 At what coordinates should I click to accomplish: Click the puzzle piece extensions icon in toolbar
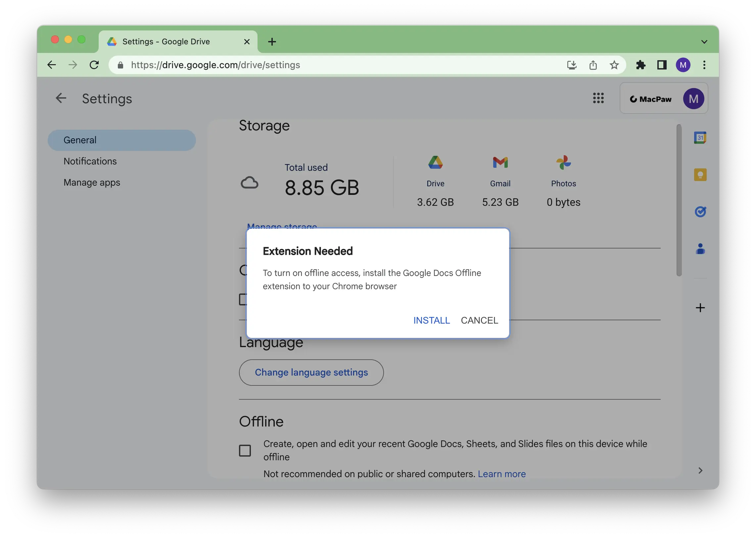pyautogui.click(x=641, y=65)
